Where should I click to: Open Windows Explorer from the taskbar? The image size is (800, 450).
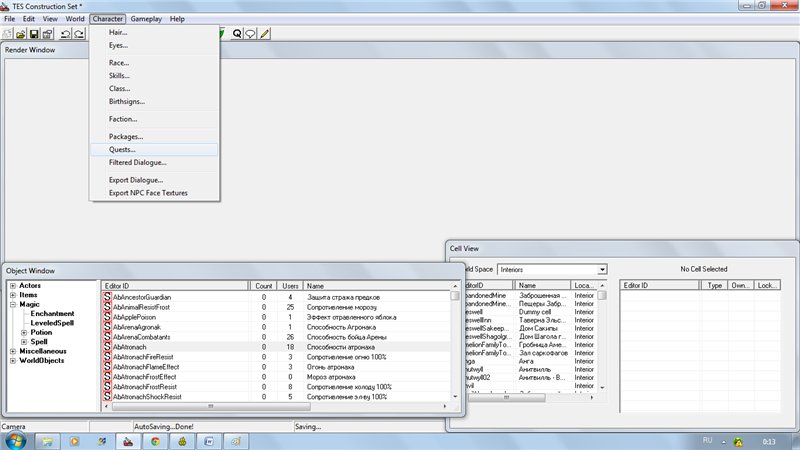point(47,441)
